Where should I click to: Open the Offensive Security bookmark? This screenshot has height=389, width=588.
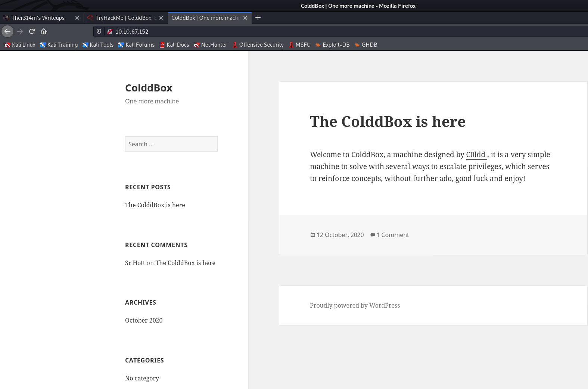click(258, 45)
